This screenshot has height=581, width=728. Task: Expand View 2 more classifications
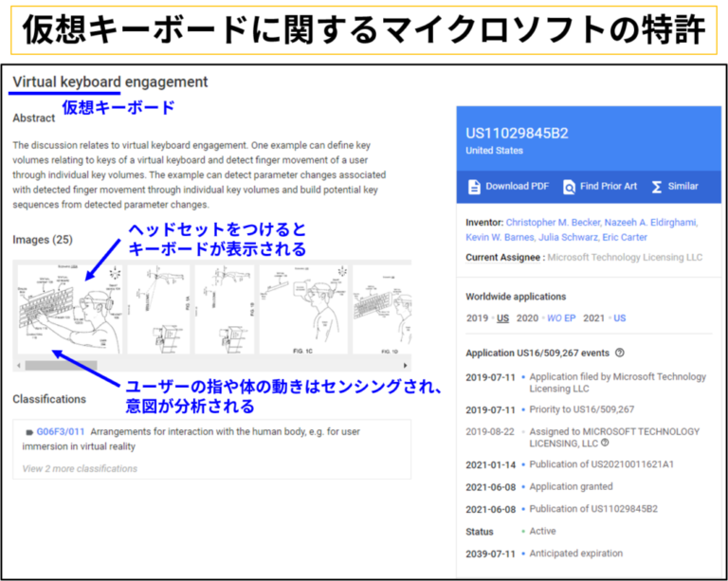(80, 469)
